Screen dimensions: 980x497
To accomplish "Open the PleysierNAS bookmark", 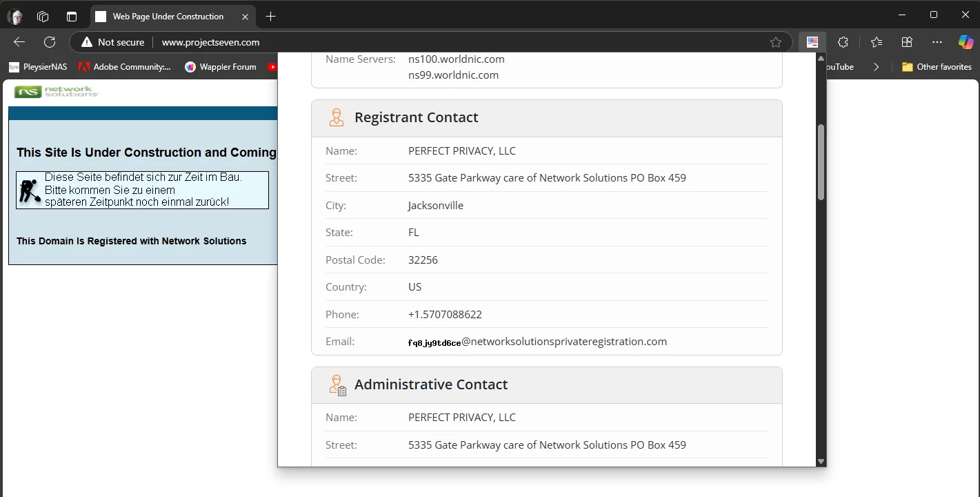I will [x=39, y=67].
